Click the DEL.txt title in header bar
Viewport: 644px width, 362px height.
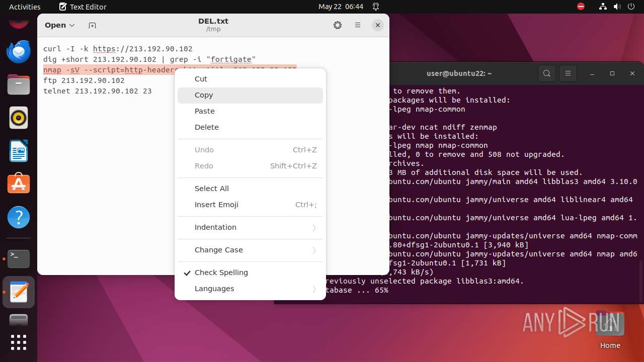[x=213, y=21]
